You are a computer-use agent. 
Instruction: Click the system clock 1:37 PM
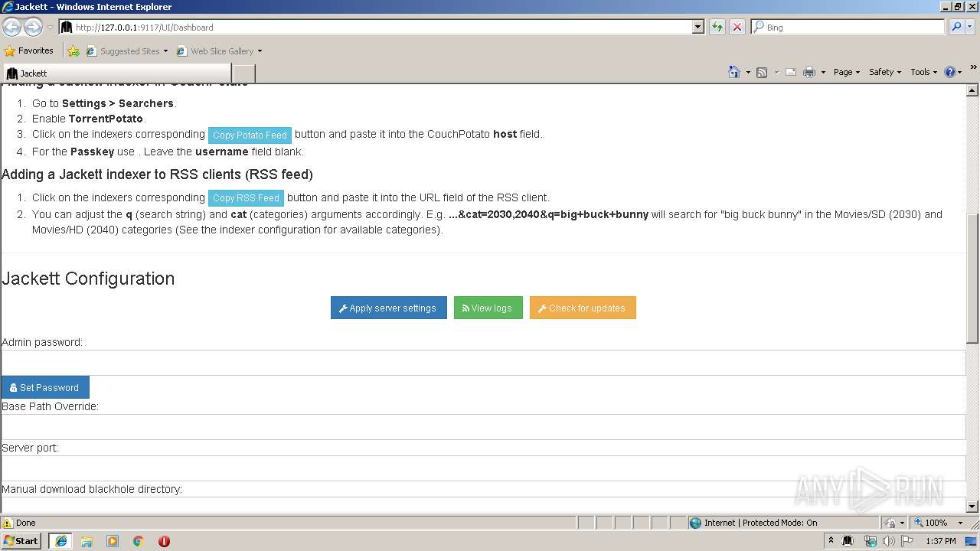point(941,541)
